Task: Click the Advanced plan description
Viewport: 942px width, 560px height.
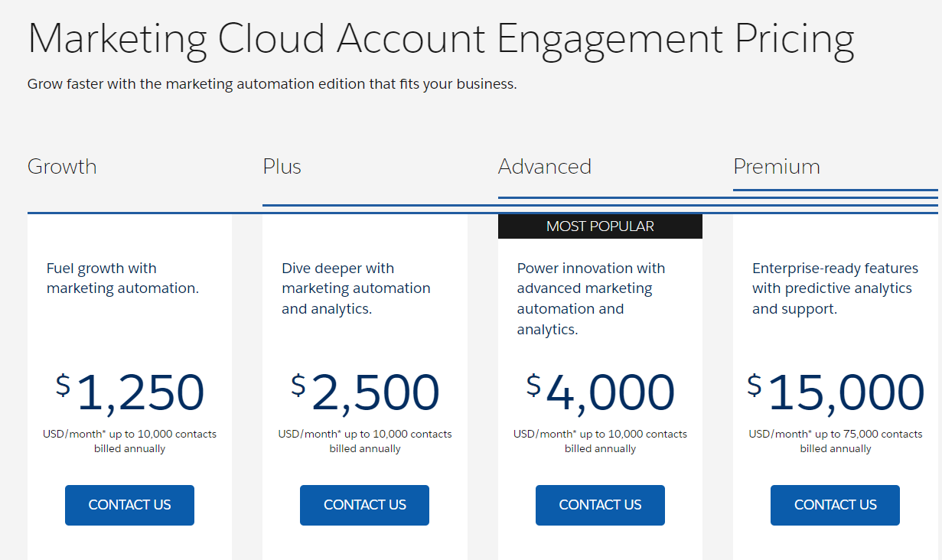Action: 590,298
